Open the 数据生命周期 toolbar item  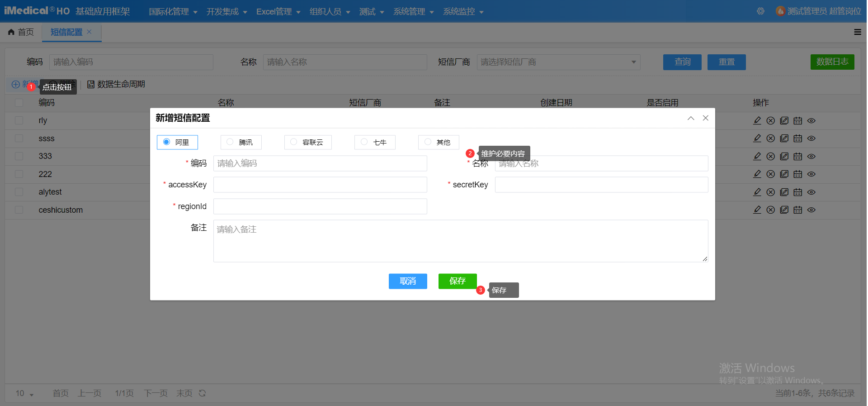pos(116,84)
